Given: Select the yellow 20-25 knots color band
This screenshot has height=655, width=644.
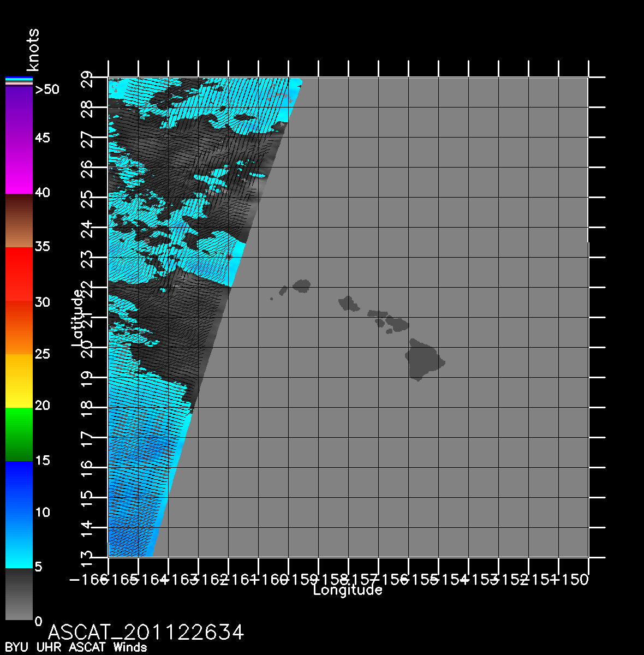Looking at the screenshot, I should coord(19,381).
